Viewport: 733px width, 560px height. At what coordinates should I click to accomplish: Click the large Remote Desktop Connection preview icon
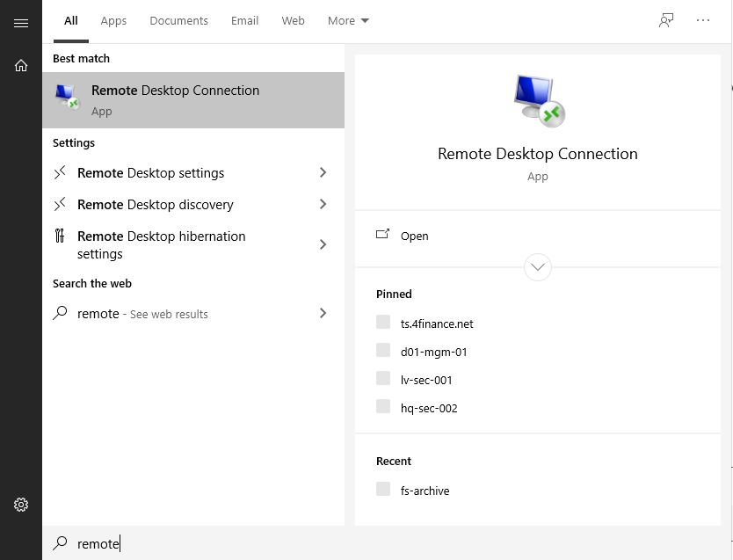(539, 100)
